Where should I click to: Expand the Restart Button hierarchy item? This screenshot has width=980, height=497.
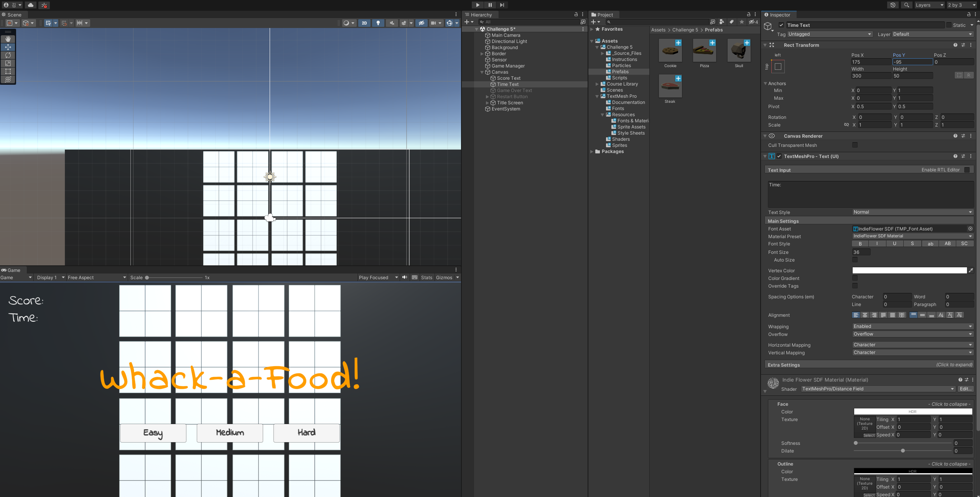488,97
